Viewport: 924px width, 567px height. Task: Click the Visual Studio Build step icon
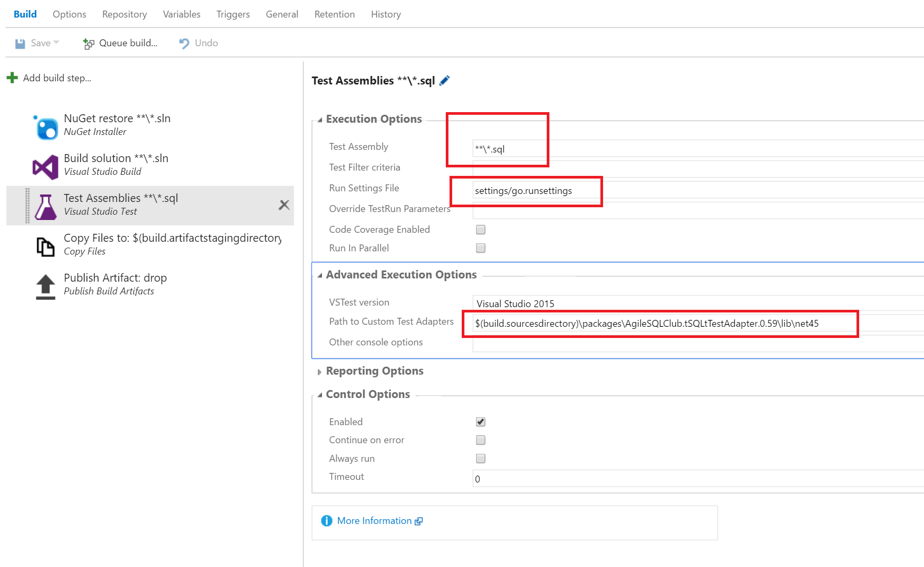(46, 167)
